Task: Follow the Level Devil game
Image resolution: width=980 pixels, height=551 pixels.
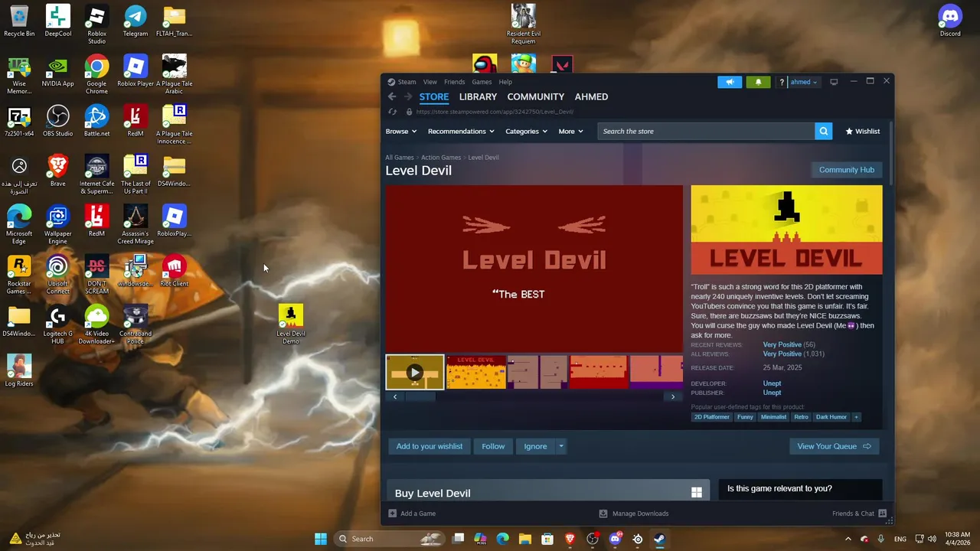Action: tap(493, 446)
